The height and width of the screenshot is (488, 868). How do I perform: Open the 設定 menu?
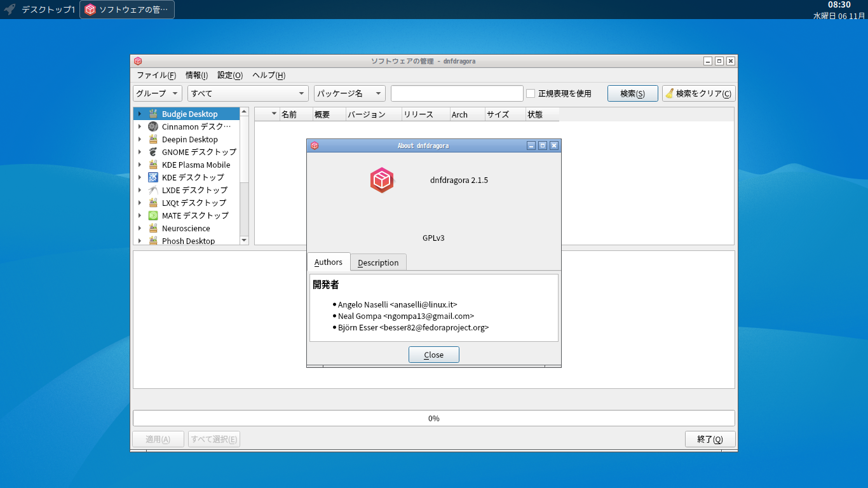[230, 75]
